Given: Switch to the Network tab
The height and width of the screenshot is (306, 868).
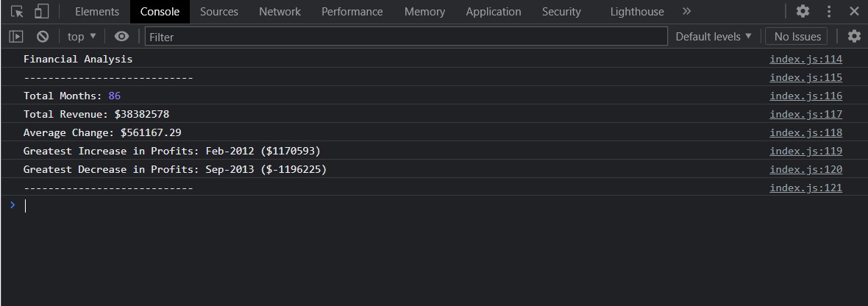Looking at the screenshot, I should point(280,12).
